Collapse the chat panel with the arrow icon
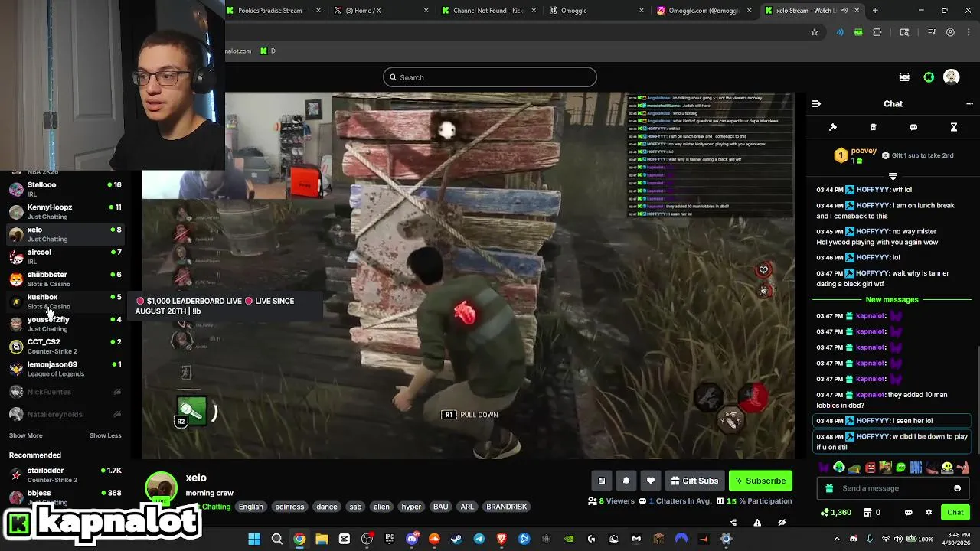 (816, 103)
